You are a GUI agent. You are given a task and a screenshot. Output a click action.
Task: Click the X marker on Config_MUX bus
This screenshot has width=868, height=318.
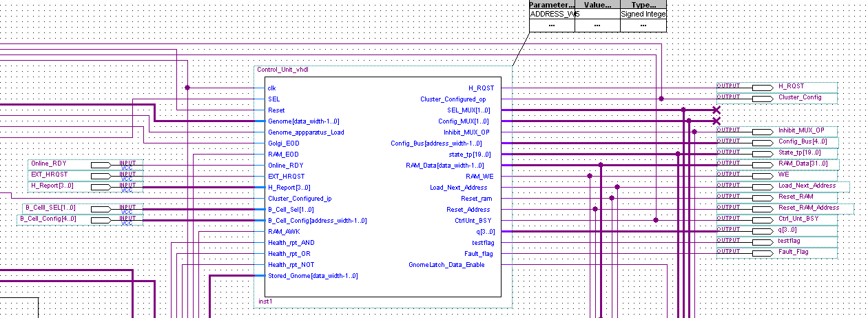pyautogui.click(x=716, y=121)
